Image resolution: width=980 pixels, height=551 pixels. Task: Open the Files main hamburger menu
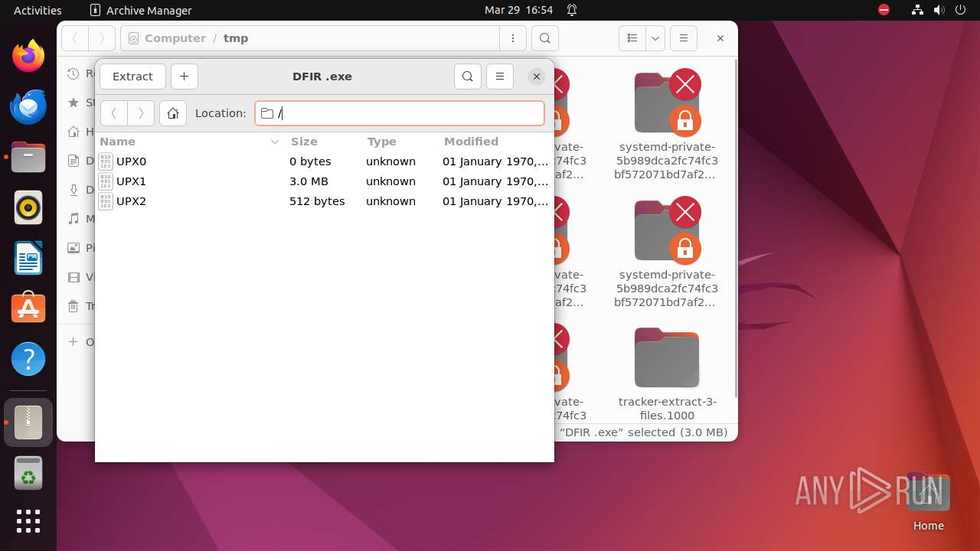tap(684, 38)
